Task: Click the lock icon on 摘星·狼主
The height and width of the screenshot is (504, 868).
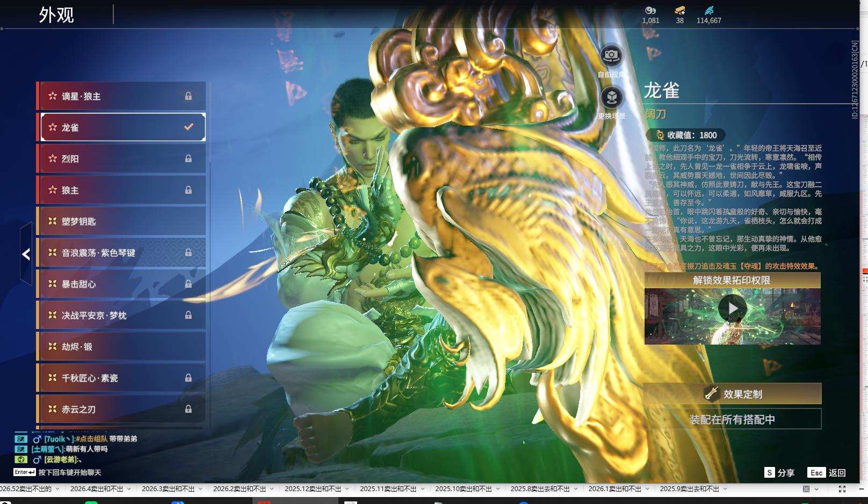Action: 189,96
